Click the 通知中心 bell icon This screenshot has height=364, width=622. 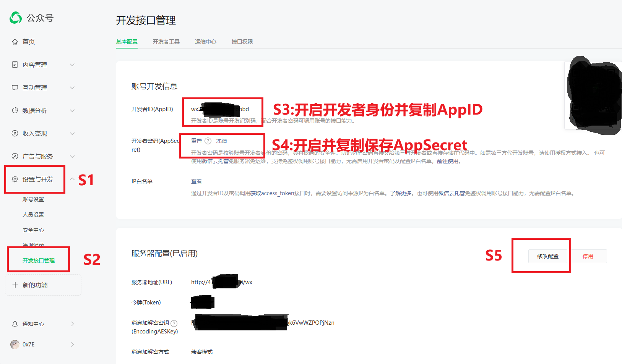point(15,324)
